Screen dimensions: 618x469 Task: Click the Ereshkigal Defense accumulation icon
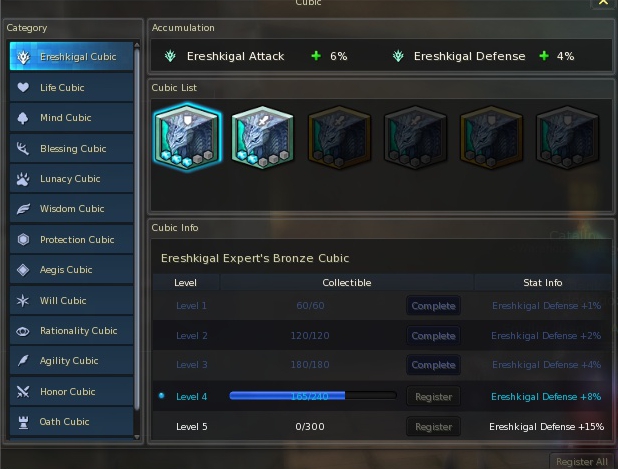[x=398, y=56]
